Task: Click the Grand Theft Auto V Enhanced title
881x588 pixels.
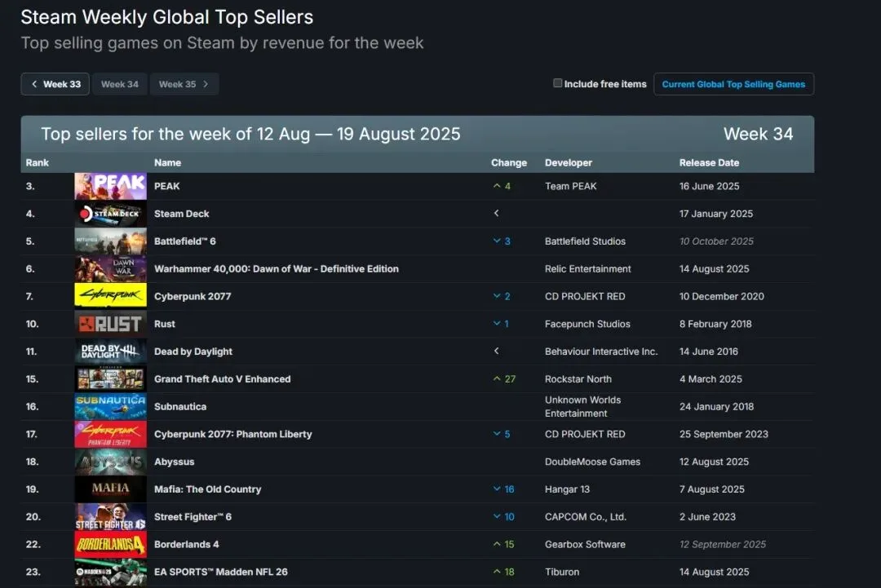Action: point(222,379)
